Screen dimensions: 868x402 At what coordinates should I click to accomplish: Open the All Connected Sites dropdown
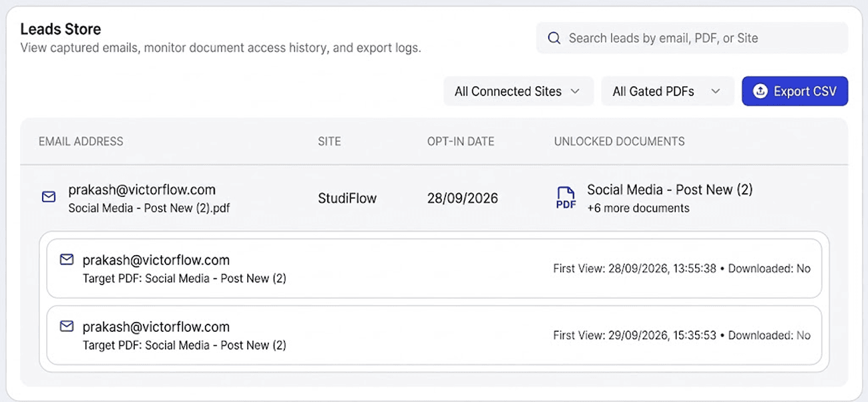[x=518, y=91]
